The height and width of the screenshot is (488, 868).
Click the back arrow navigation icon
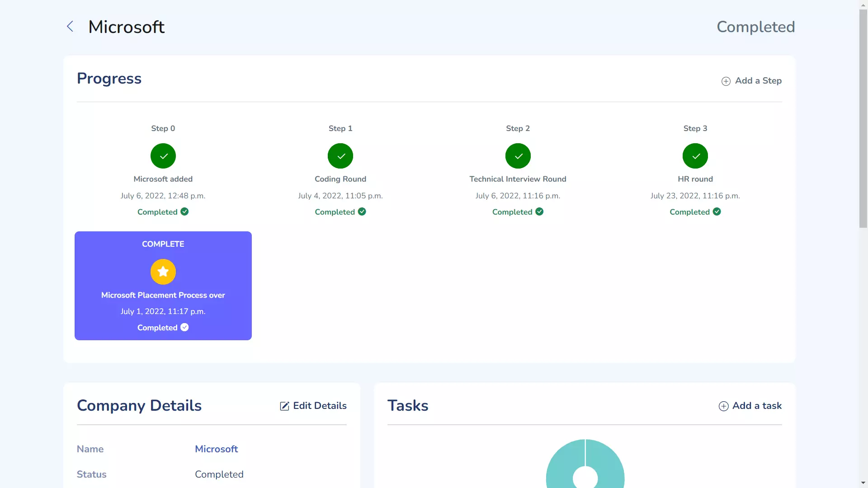pos(71,26)
